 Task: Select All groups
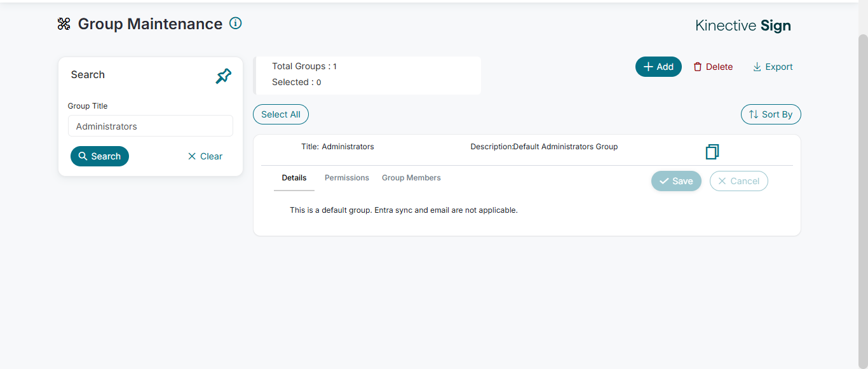coord(281,114)
